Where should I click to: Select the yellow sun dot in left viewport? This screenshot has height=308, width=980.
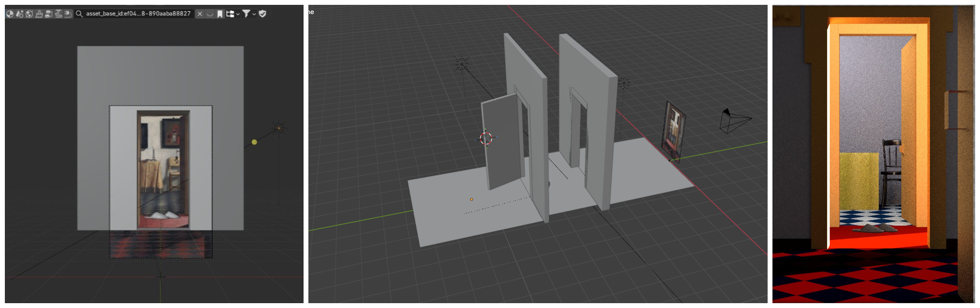[x=254, y=142]
